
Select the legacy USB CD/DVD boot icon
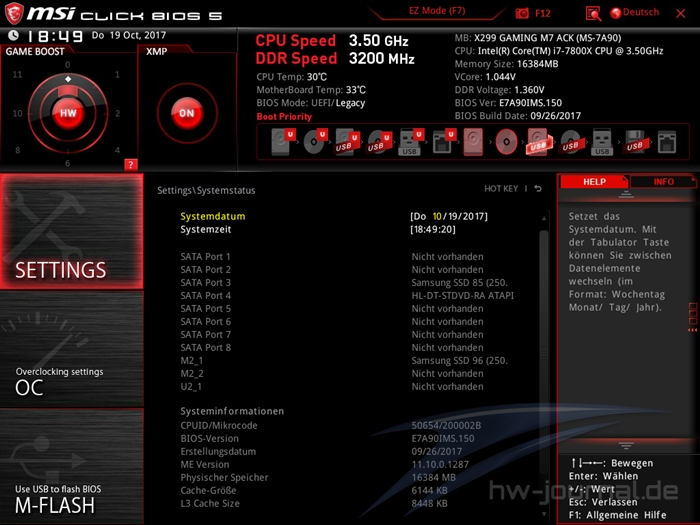pos(571,142)
